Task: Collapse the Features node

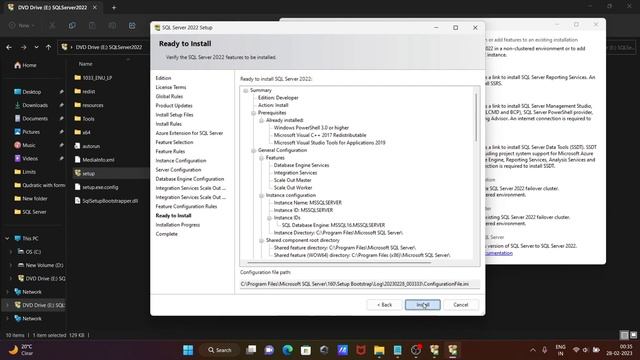Action: [x=262, y=158]
